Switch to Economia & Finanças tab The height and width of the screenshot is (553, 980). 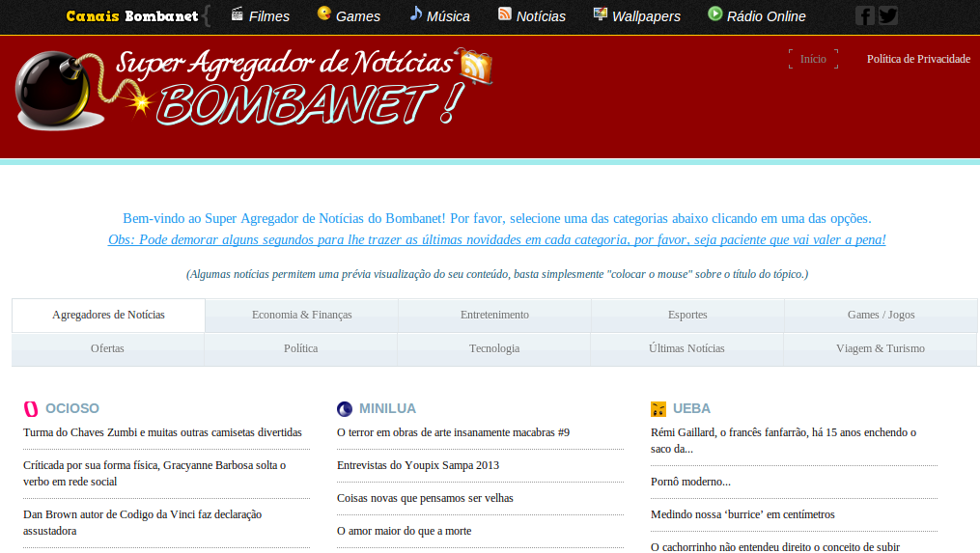pyautogui.click(x=302, y=315)
